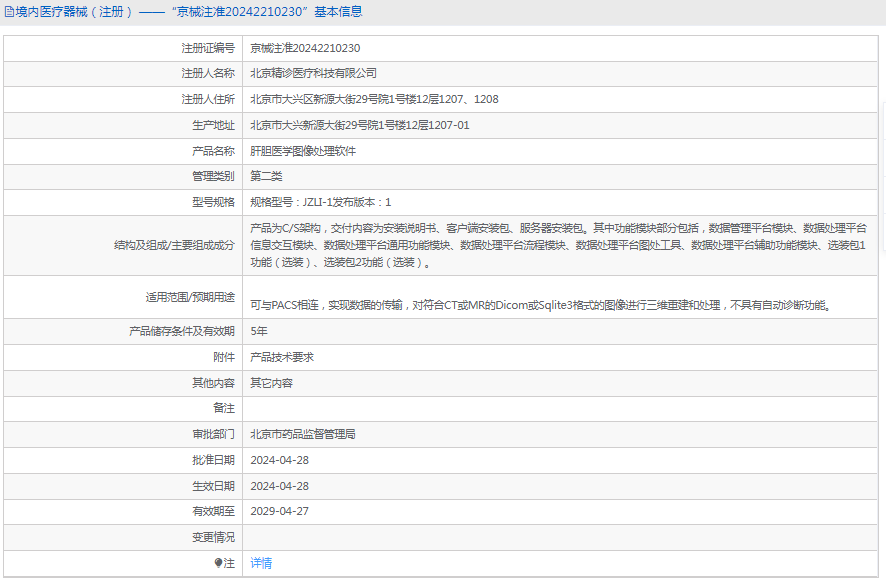The width and height of the screenshot is (886, 587).
Task: Click the document icon before 境内医疗器械 title
Action: click(x=9, y=12)
